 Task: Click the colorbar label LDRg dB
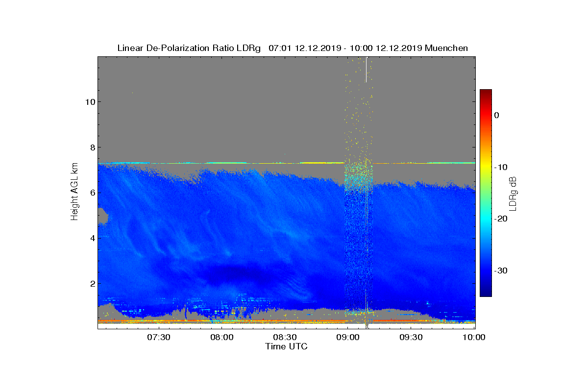[514, 193]
